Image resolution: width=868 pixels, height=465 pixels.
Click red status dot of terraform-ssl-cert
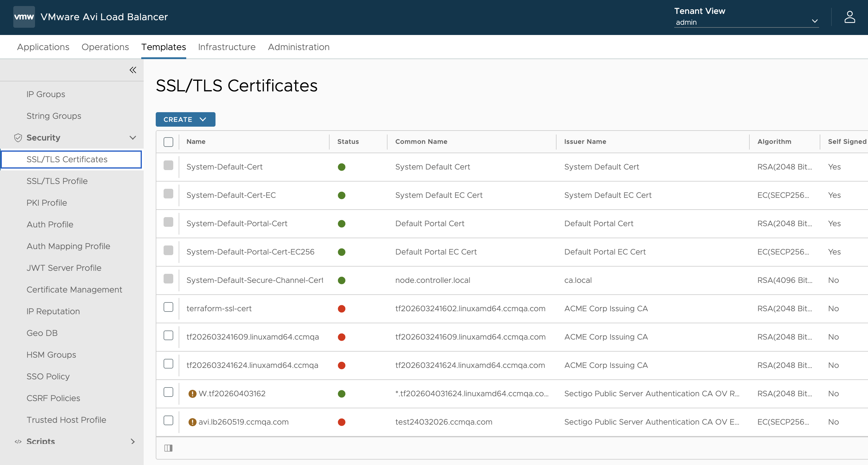point(342,309)
